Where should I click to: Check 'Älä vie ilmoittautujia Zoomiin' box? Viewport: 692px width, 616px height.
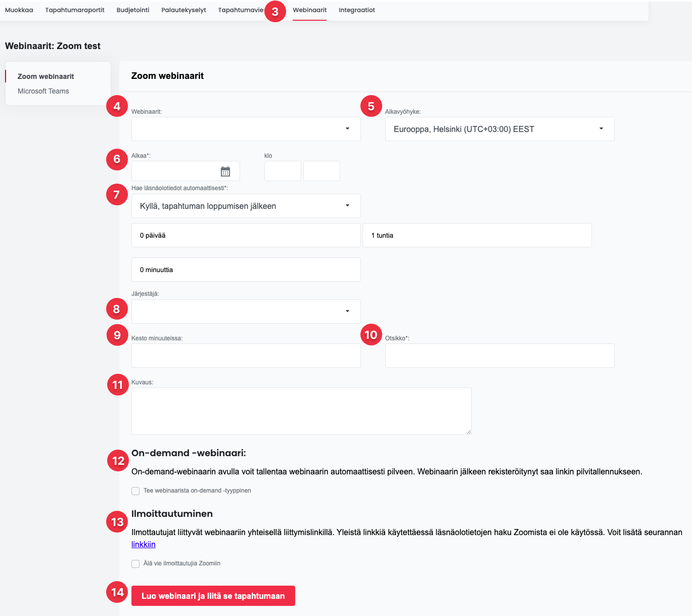tap(135, 564)
